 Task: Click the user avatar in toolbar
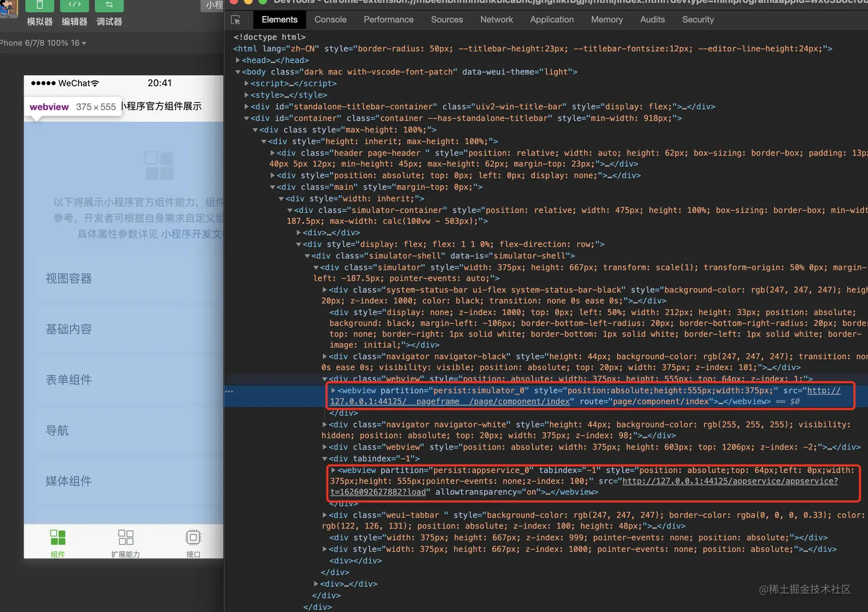9,7
